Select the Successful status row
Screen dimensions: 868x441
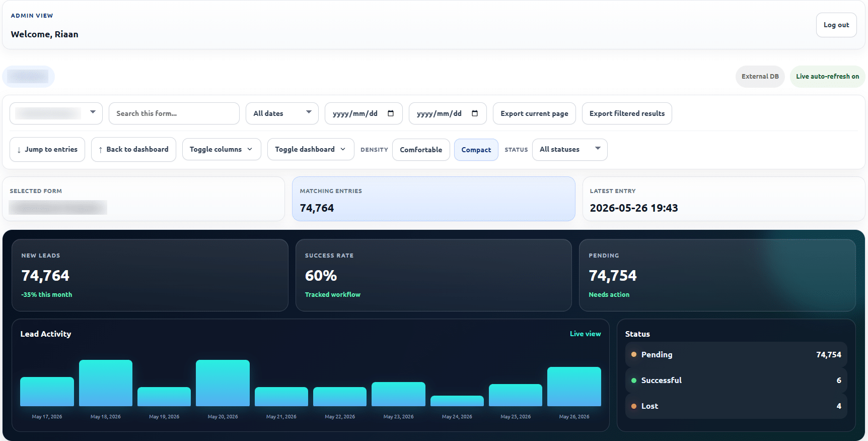coord(736,381)
